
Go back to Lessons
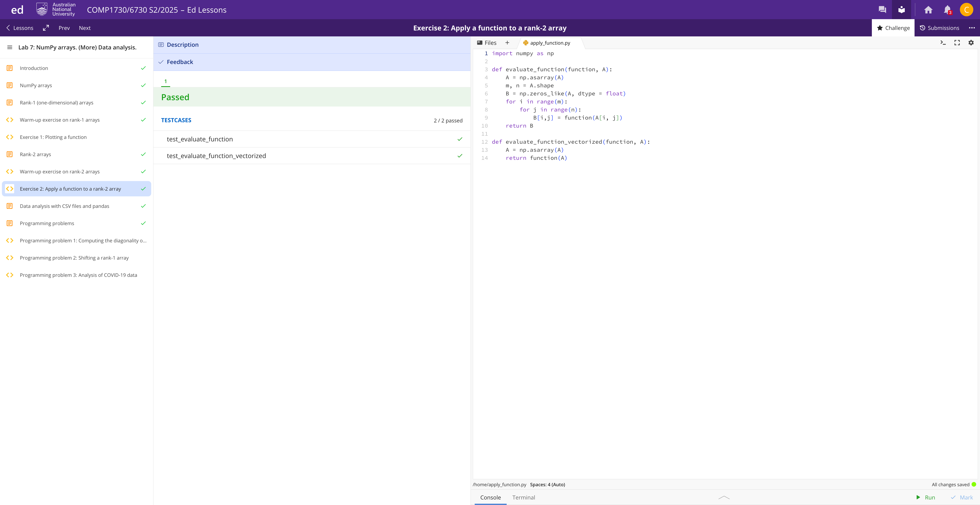pyautogui.click(x=20, y=28)
